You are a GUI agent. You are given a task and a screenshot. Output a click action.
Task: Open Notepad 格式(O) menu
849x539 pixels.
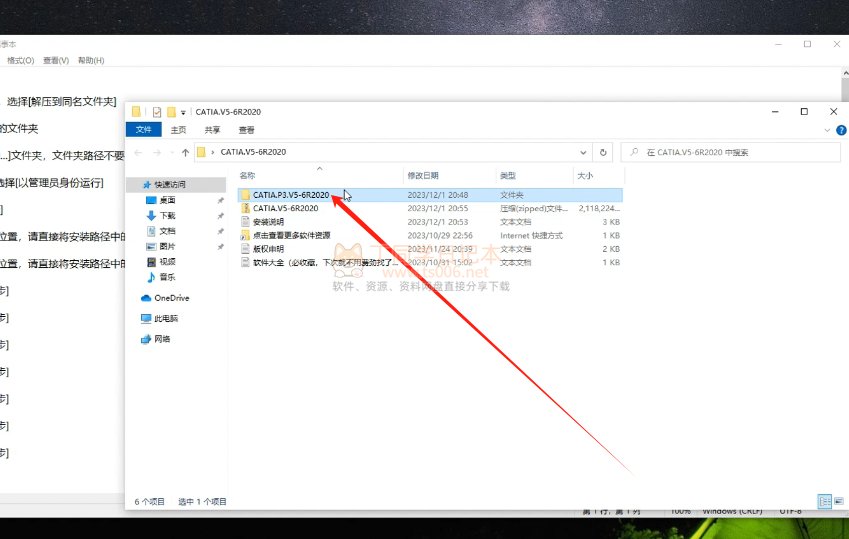[x=21, y=61]
